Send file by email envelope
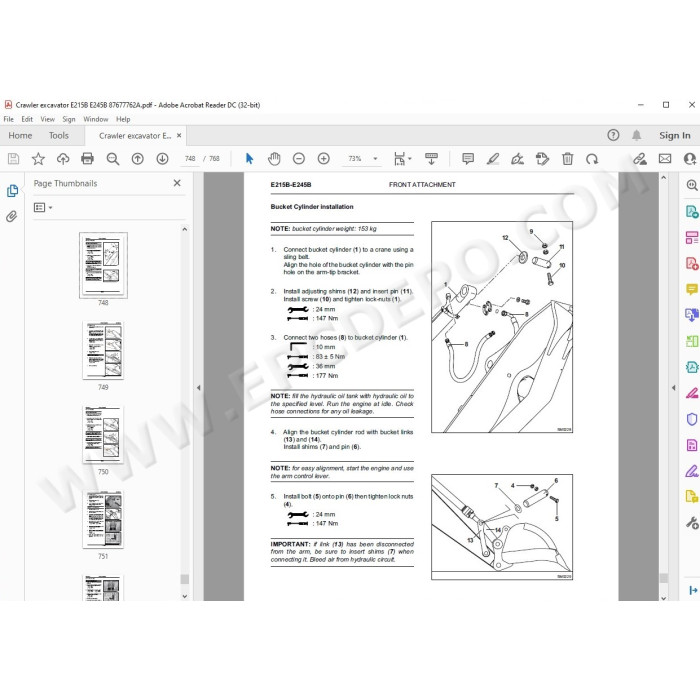700x700 pixels. pos(665,158)
